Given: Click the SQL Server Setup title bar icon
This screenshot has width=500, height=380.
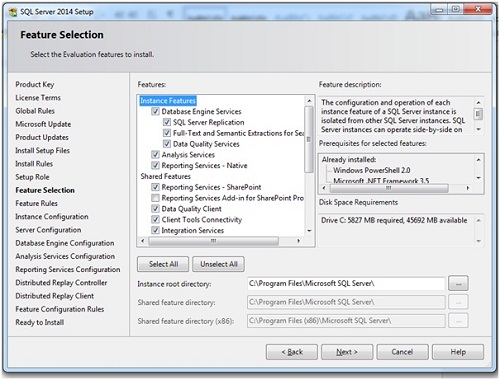Looking at the screenshot, I should 13,12.
